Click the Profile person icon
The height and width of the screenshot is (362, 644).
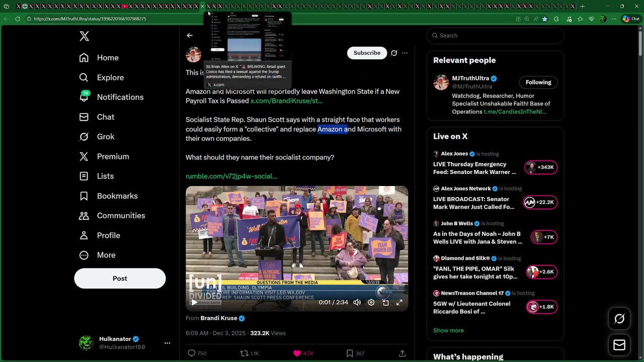pos(84,235)
